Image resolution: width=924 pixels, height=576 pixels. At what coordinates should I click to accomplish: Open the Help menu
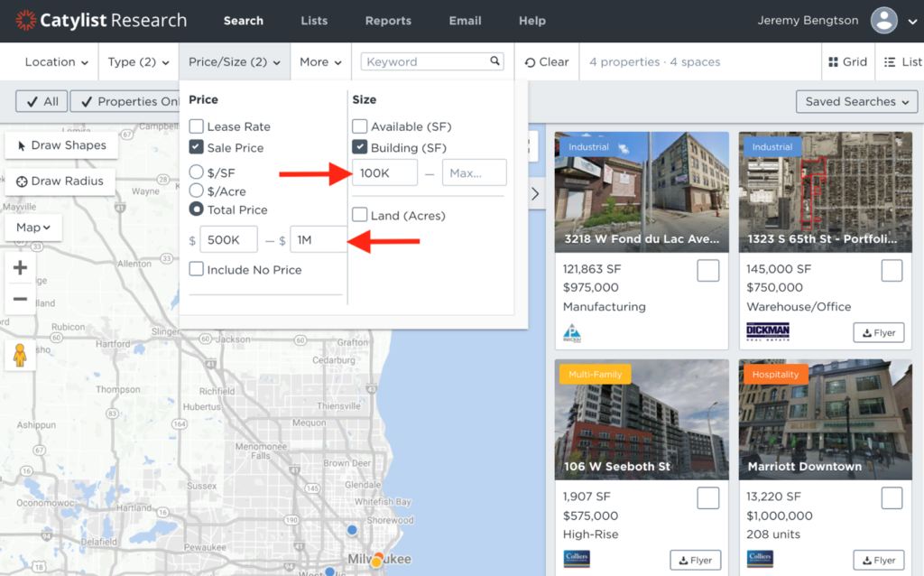click(x=532, y=21)
